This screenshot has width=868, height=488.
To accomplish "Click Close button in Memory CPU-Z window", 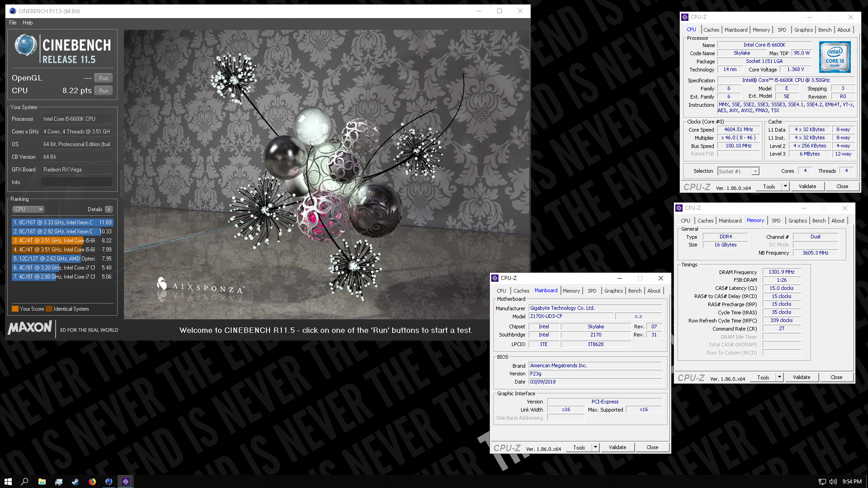I will (x=836, y=377).
